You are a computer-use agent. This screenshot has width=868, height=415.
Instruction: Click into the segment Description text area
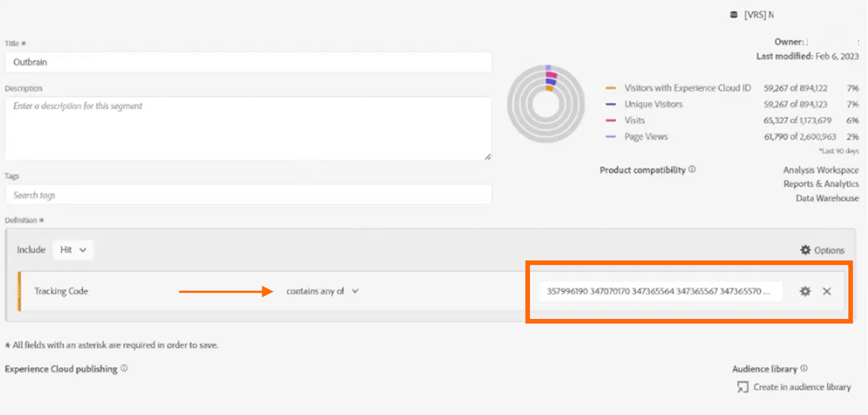pyautogui.click(x=248, y=129)
